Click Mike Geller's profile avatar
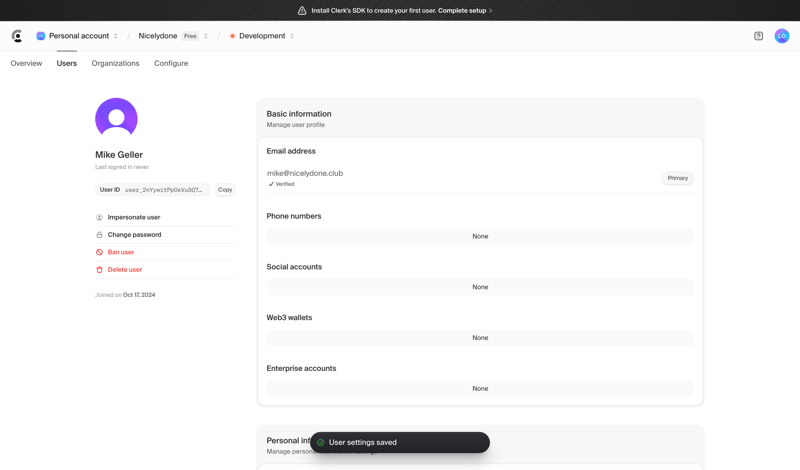800x470 pixels. pyautogui.click(x=116, y=118)
